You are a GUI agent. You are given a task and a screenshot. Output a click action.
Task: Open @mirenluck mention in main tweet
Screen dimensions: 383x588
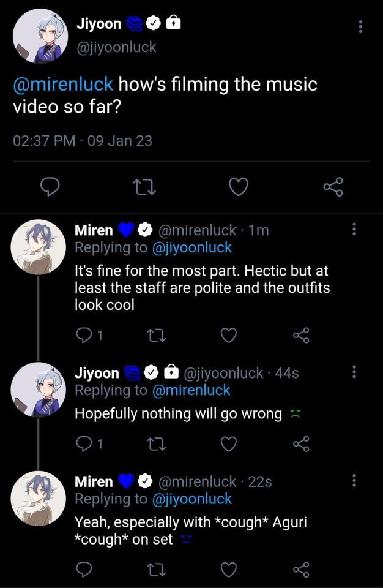tap(63, 84)
